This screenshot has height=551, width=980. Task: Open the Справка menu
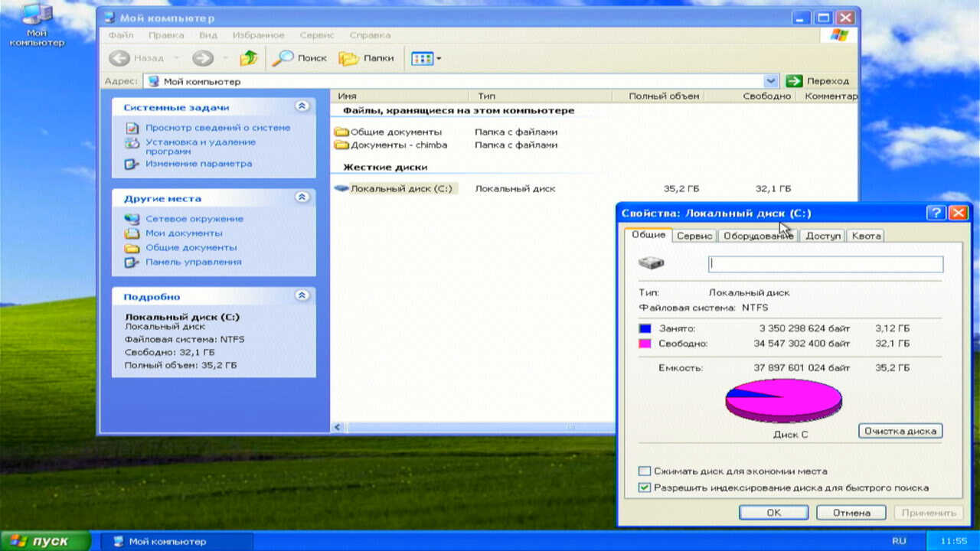pyautogui.click(x=370, y=35)
